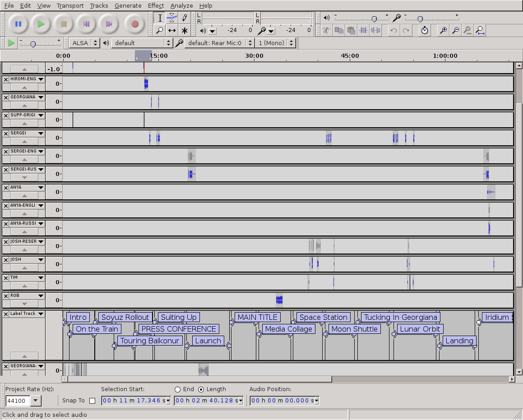Open the SERGEI track name dropdown
Screen dimensions: 523x420
pyautogui.click(x=40, y=133)
